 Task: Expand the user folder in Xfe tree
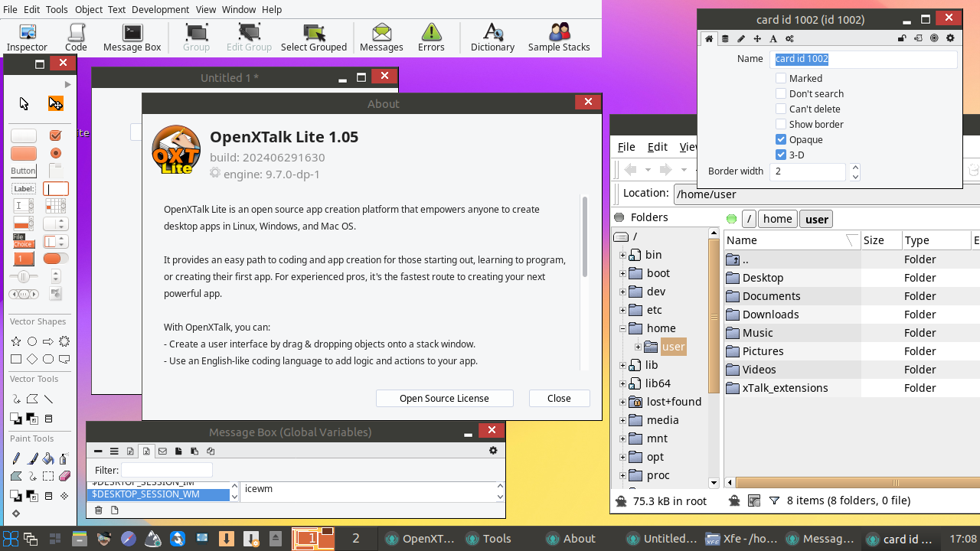(x=638, y=347)
